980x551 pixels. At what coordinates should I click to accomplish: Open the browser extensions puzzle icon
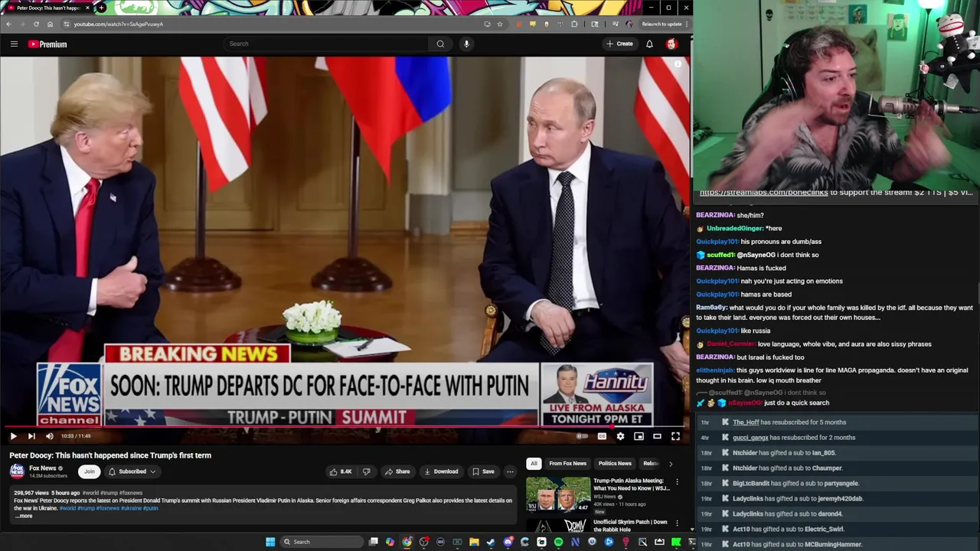[x=574, y=24]
